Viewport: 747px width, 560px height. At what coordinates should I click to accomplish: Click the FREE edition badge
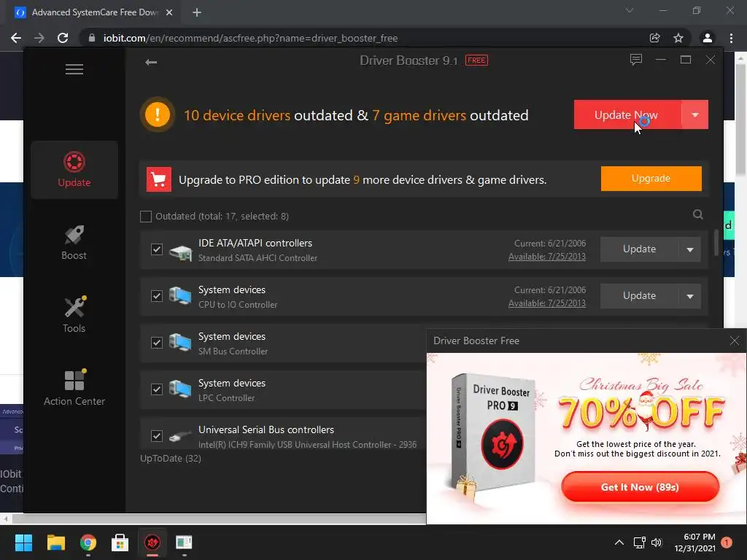click(x=476, y=61)
